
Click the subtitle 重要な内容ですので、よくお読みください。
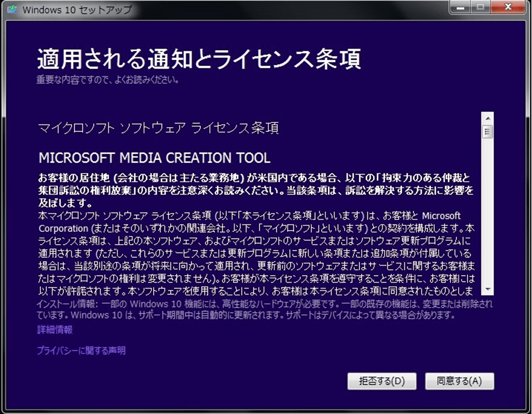[108, 80]
